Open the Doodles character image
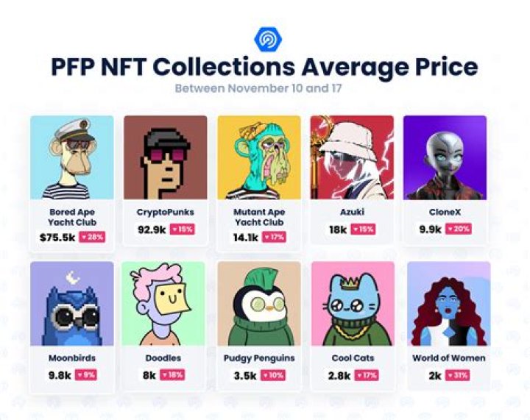The image size is (530, 420). [x=165, y=303]
